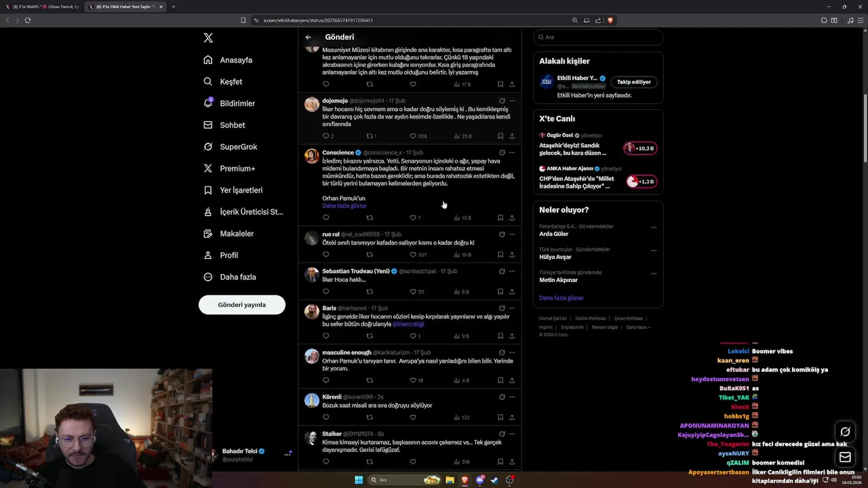View analytics of rue ral's post
This screenshot has height=488, width=868.
tap(461, 255)
